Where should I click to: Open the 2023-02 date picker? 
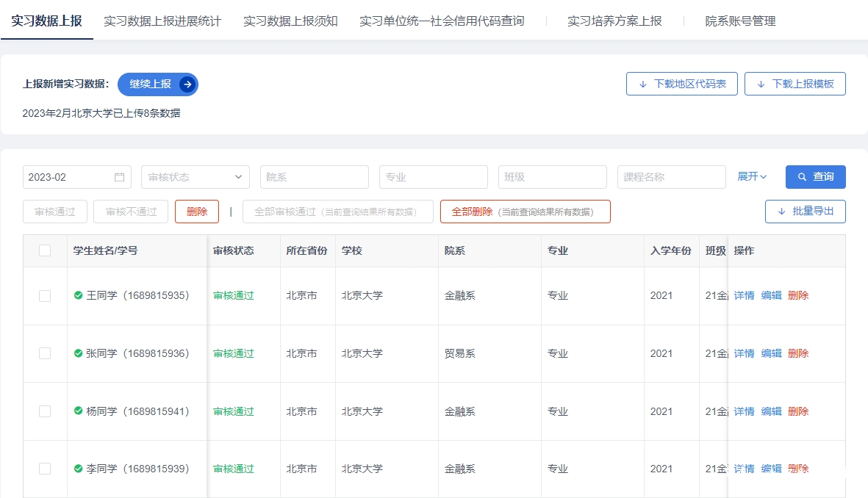(70, 177)
